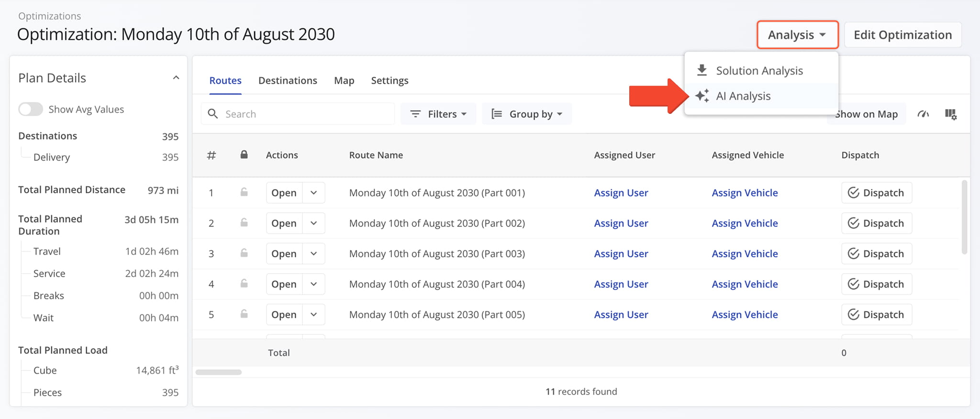Toggle Show Avg Values switch

31,109
